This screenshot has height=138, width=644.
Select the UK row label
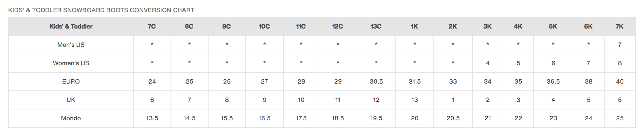pyautogui.click(x=71, y=100)
